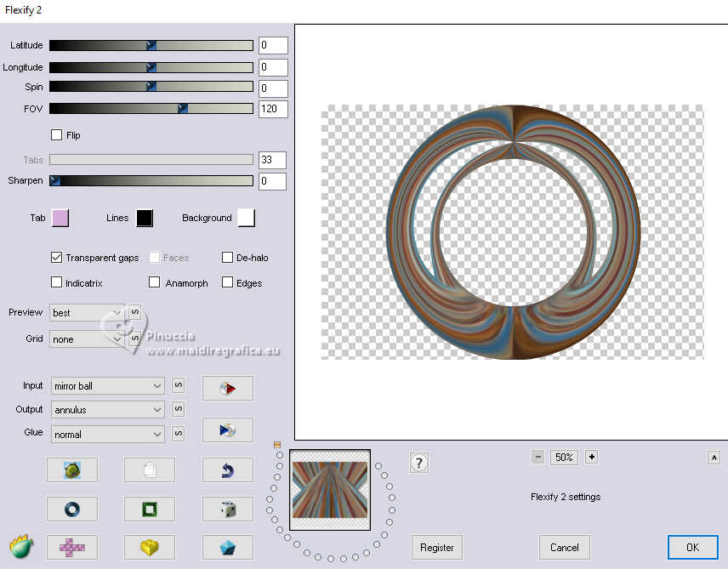This screenshot has width=728, height=569.
Task: Click the S button beside Output
Action: 178,409
